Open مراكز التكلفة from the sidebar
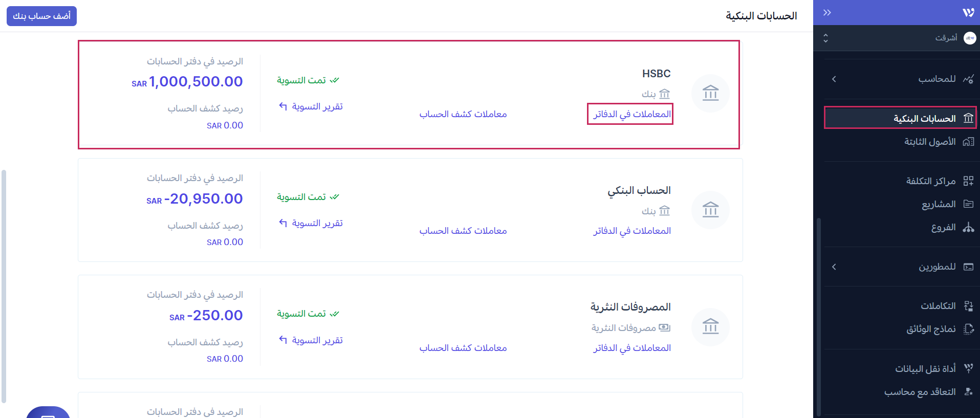980x418 pixels. pyautogui.click(x=930, y=181)
